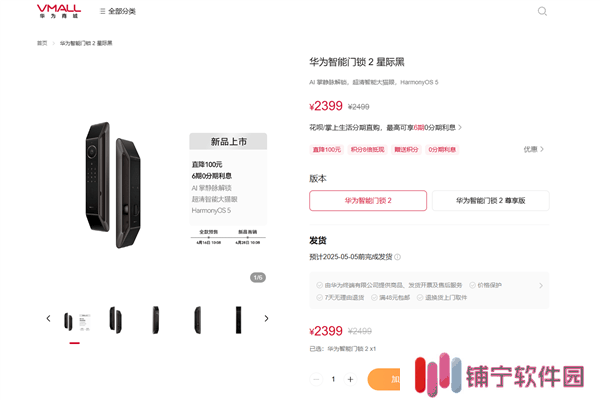
Task: Expand the 优惠 promotions chevron
Action: 533,149
